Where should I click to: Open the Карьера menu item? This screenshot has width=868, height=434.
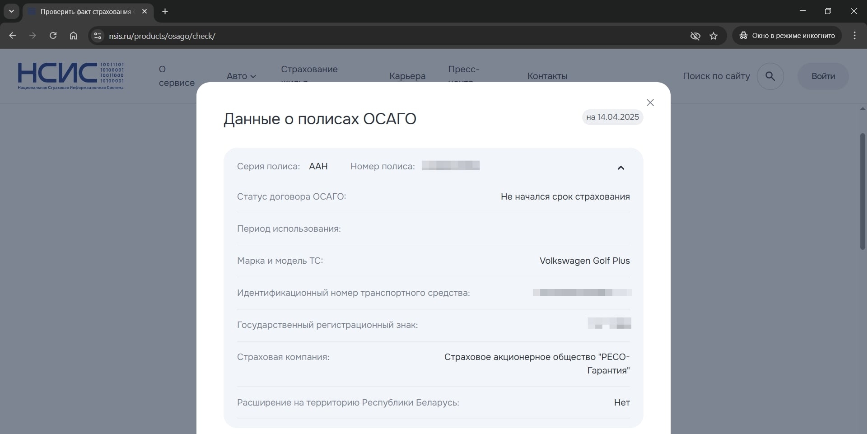407,76
